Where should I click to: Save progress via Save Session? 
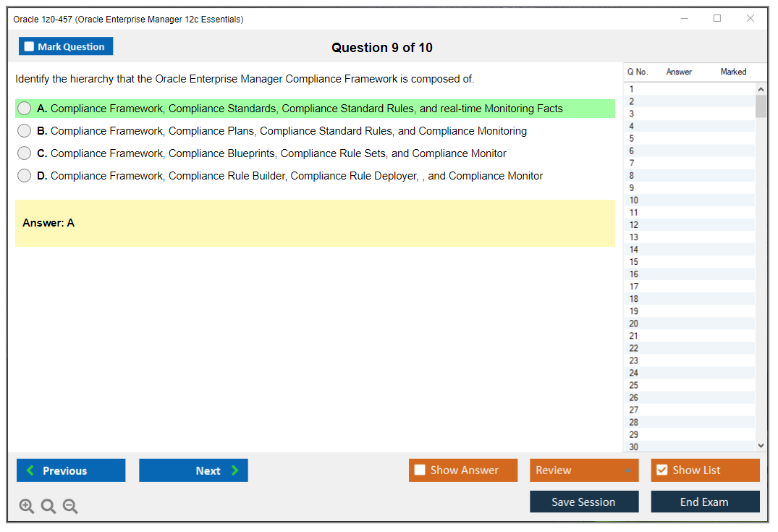point(583,501)
